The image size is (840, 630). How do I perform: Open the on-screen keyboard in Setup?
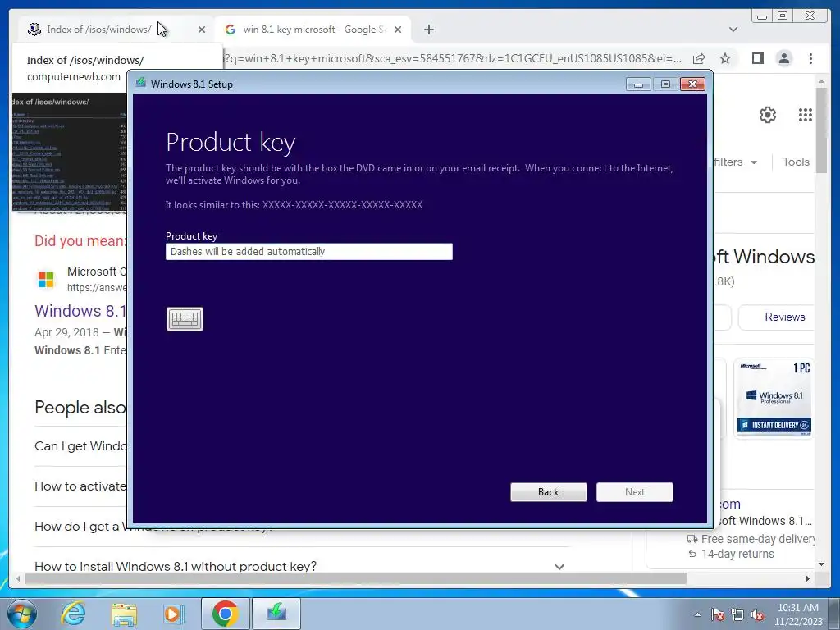point(185,319)
